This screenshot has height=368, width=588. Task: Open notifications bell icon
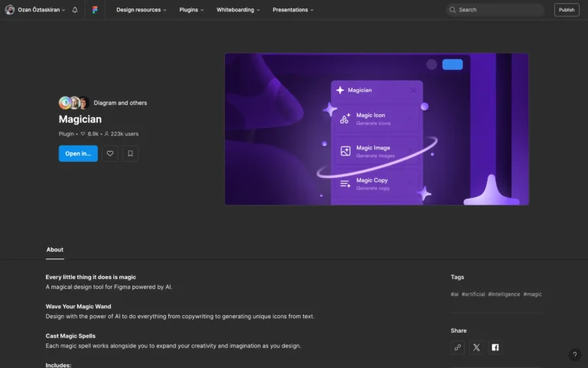pos(75,10)
